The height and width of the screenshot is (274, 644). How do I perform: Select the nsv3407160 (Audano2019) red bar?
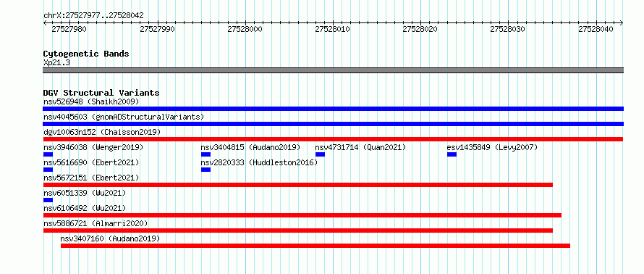(x=315, y=246)
